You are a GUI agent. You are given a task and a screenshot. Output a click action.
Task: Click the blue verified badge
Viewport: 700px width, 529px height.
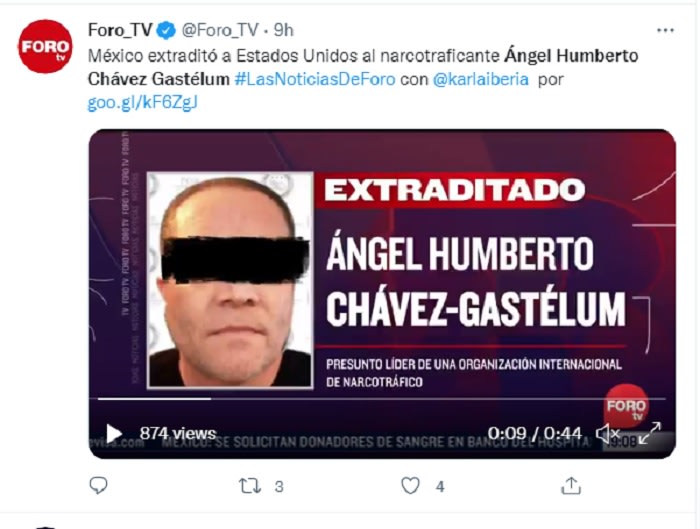(167, 30)
